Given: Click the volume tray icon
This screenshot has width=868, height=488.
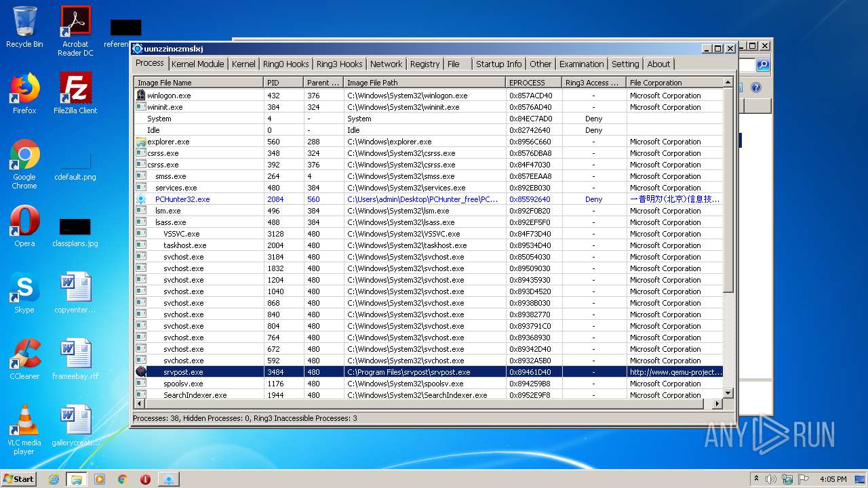Looking at the screenshot, I should coord(771,479).
